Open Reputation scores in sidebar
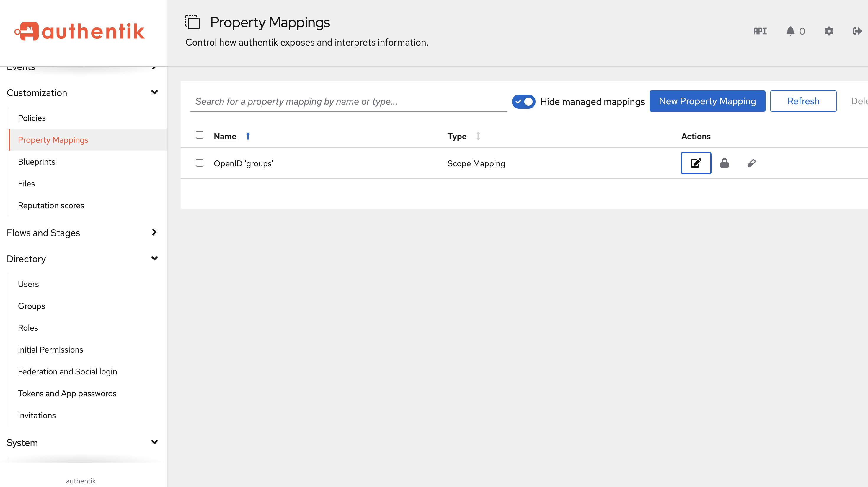 click(x=51, y=206)
